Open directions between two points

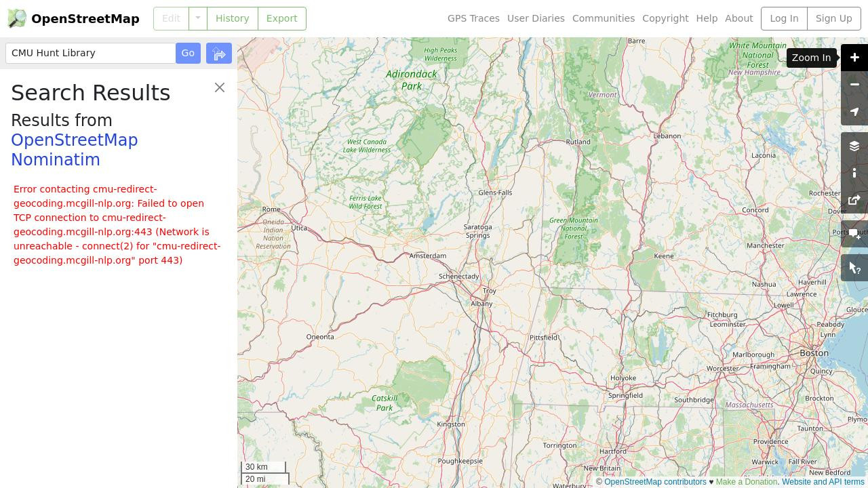219,54
